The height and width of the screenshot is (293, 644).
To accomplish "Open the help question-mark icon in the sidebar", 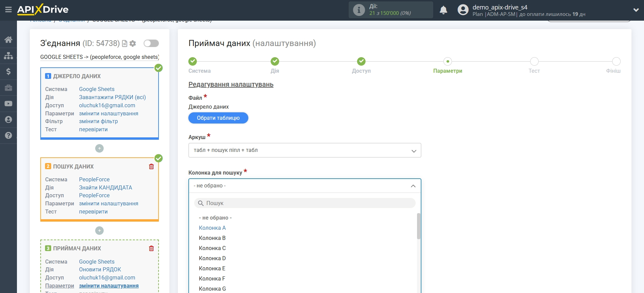I will tap(8, 135).
